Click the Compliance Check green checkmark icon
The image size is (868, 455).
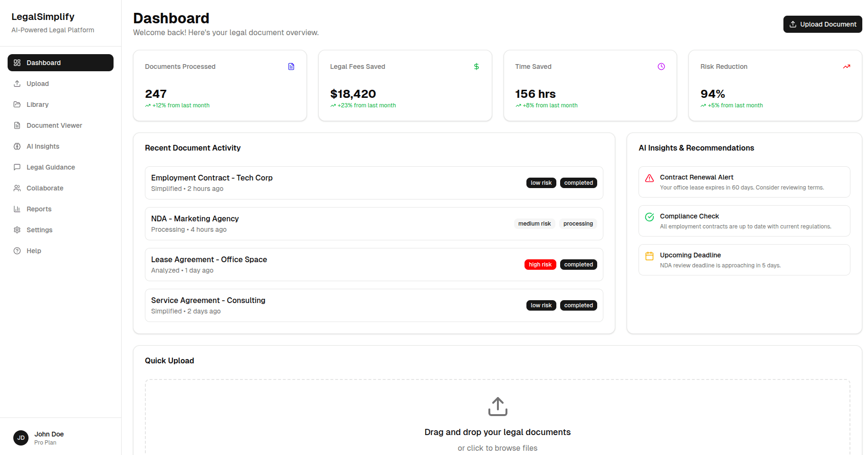pyautogui.click(x=649, y=217)
